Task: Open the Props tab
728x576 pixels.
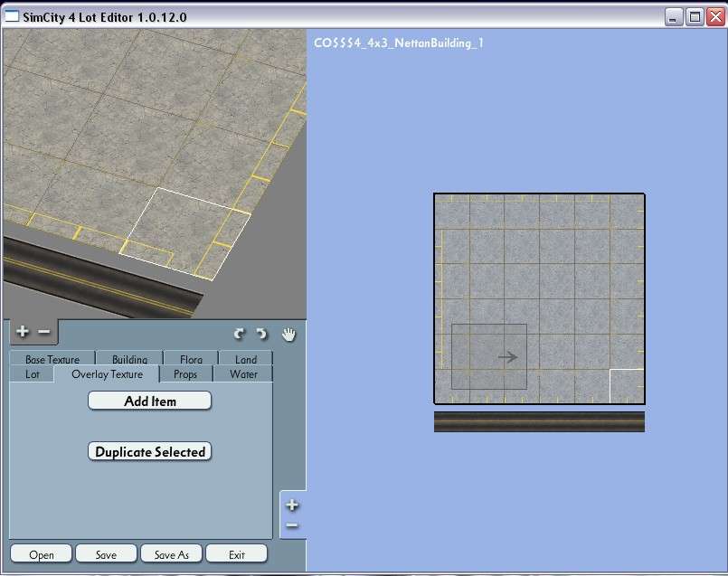Action: pos(185,374)
